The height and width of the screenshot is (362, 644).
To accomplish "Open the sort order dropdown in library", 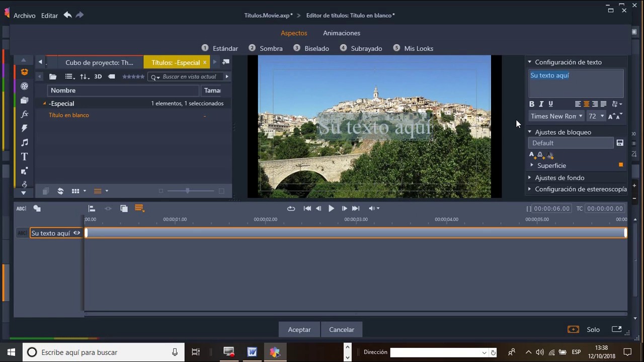I will click(x=85, y=76).
